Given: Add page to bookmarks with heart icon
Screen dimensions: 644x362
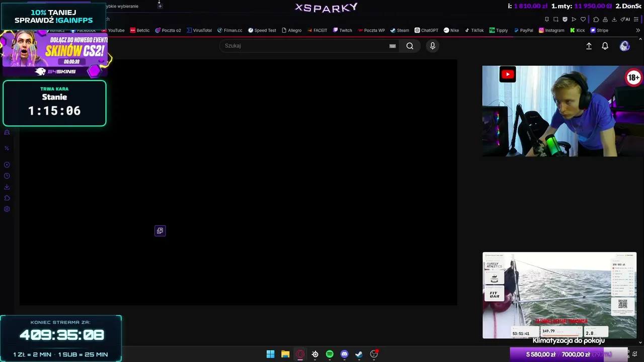Looking at the screenshot, I should pyautogui.click(x=583, y=19).
